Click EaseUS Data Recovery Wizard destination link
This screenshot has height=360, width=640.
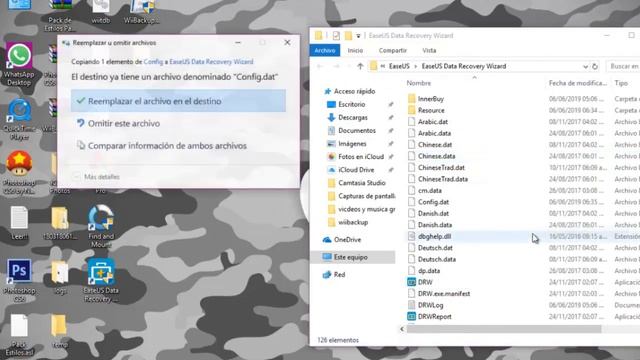[211, 62]
